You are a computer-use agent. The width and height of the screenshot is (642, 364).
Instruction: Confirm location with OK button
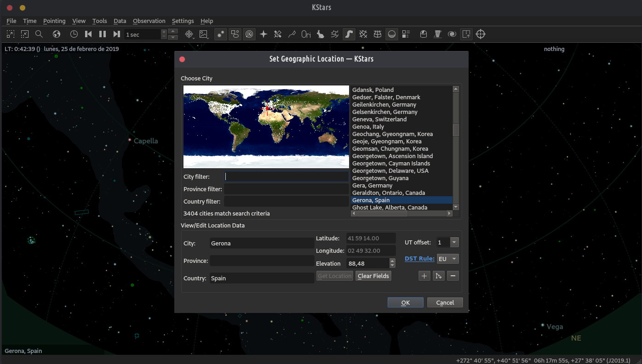[x=405, y=302]
